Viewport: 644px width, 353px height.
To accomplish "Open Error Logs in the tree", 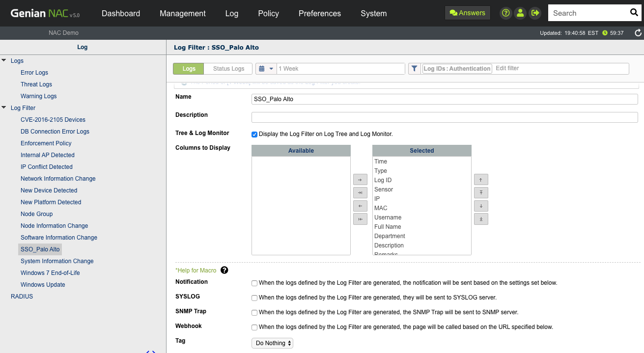I will point(34,73).
